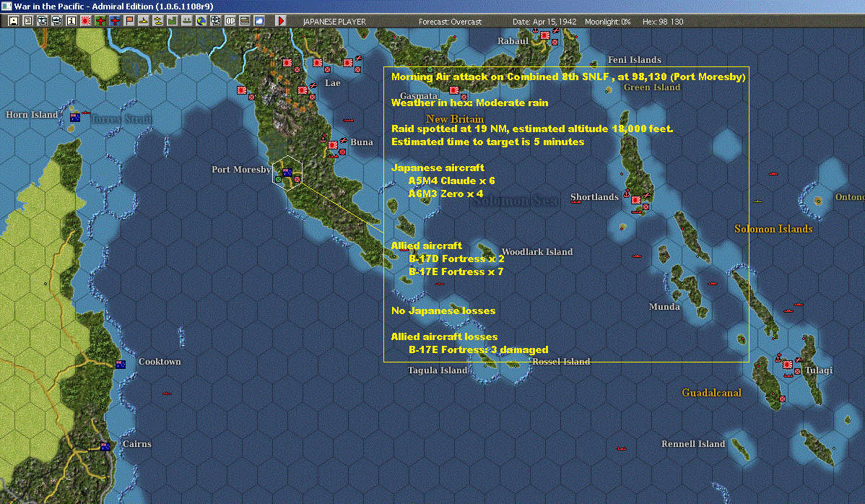
Task: Click the 'JAPANESE PLAYER' status text
Action: pyautogui.click(x=334, y=22)
